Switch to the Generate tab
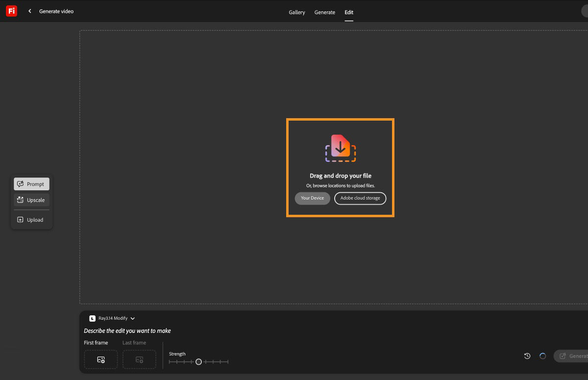 324,12
